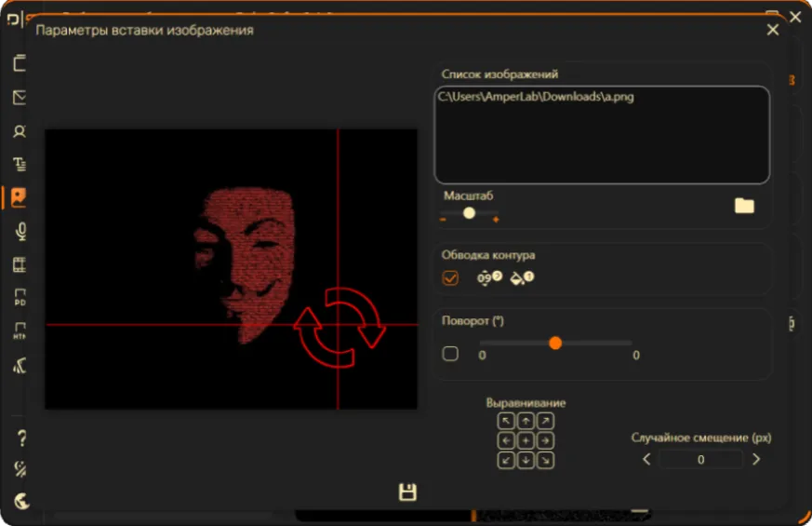
Task: Uncheck the Обводка контура checkbox
Action: coord(450,278)
